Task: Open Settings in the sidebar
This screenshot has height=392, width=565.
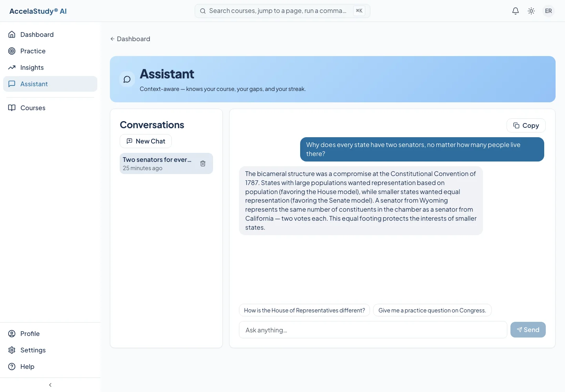Action: pyautogui.click(x=50, y=350)
